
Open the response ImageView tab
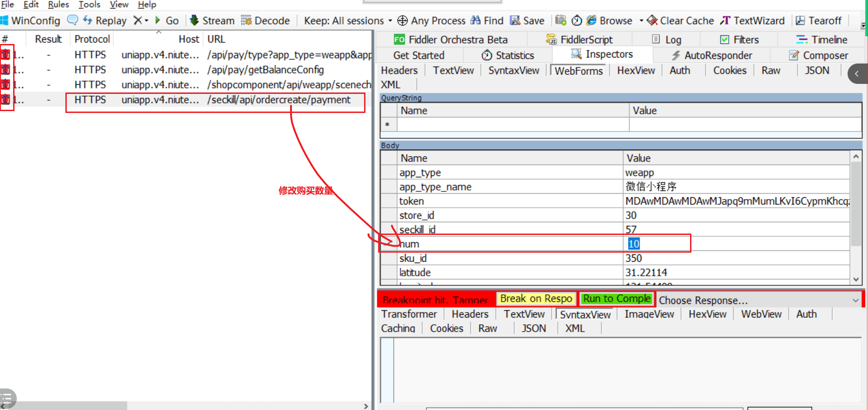(649, 314)
